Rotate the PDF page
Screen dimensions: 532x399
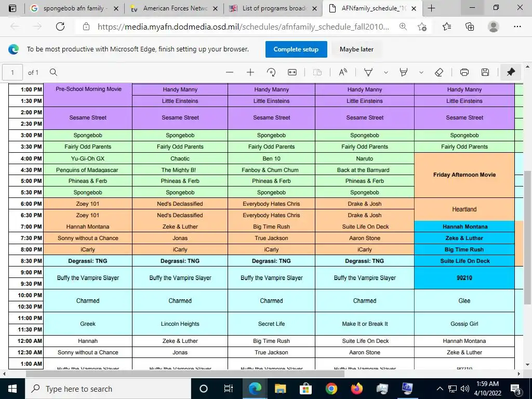(x=271, y=72)
